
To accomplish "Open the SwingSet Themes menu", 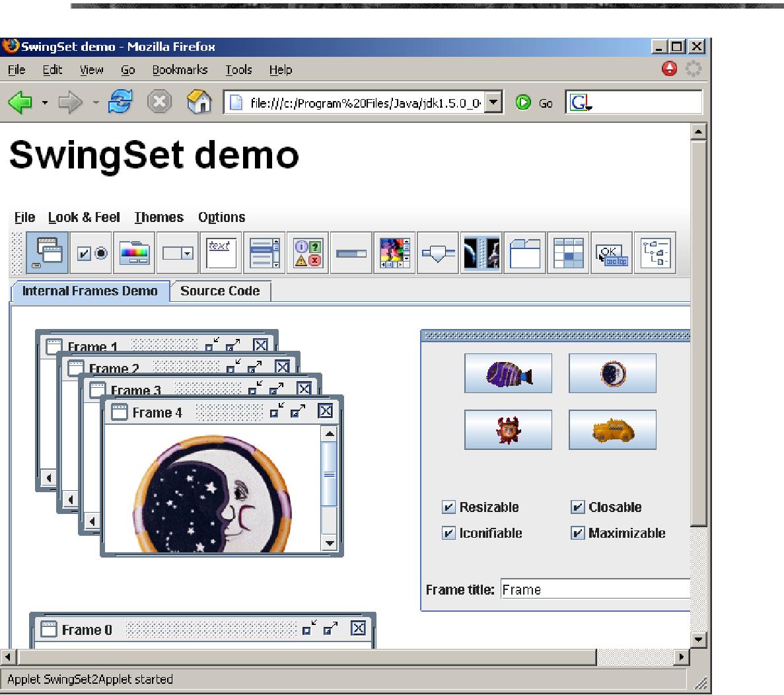I will point(159,217).
